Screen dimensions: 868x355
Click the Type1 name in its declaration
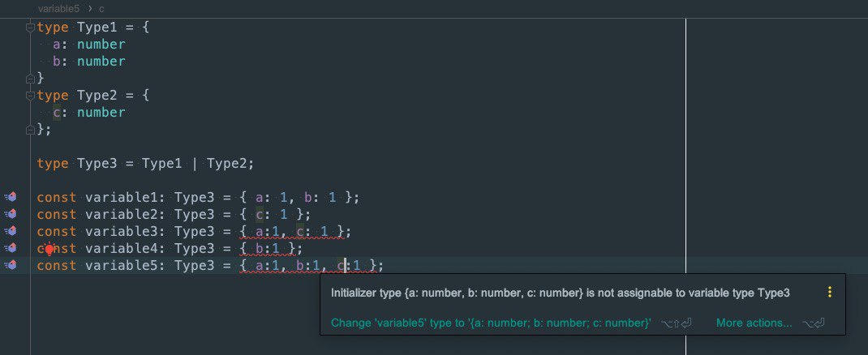tap(97, 27)
